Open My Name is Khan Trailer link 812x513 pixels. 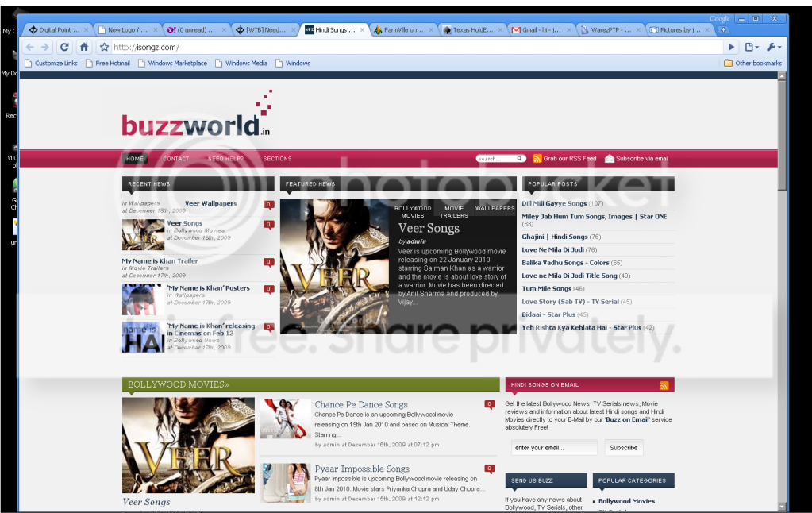click(160, 261)
